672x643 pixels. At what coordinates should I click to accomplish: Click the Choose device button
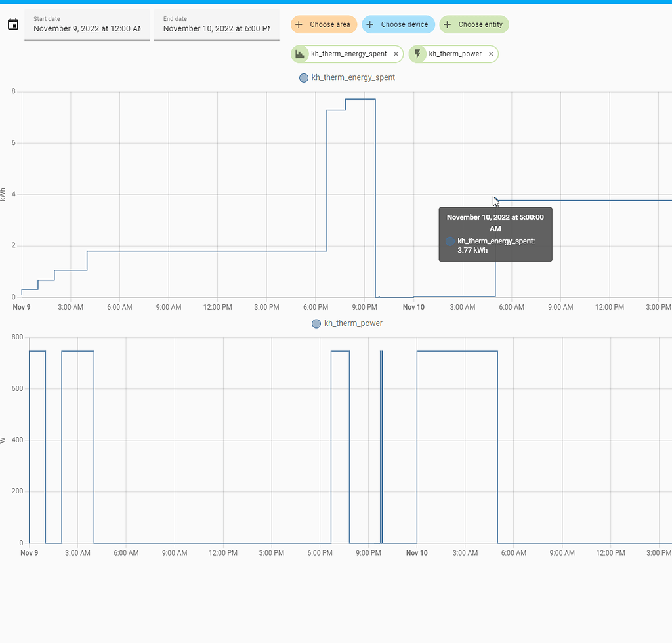point(398,24)
